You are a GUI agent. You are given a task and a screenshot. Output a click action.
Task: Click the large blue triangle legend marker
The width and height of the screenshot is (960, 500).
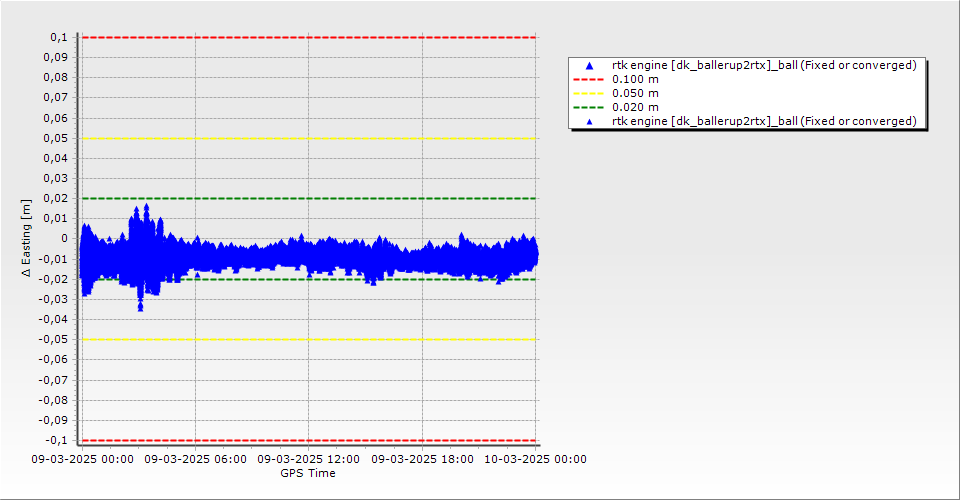[x=590, y=65]
